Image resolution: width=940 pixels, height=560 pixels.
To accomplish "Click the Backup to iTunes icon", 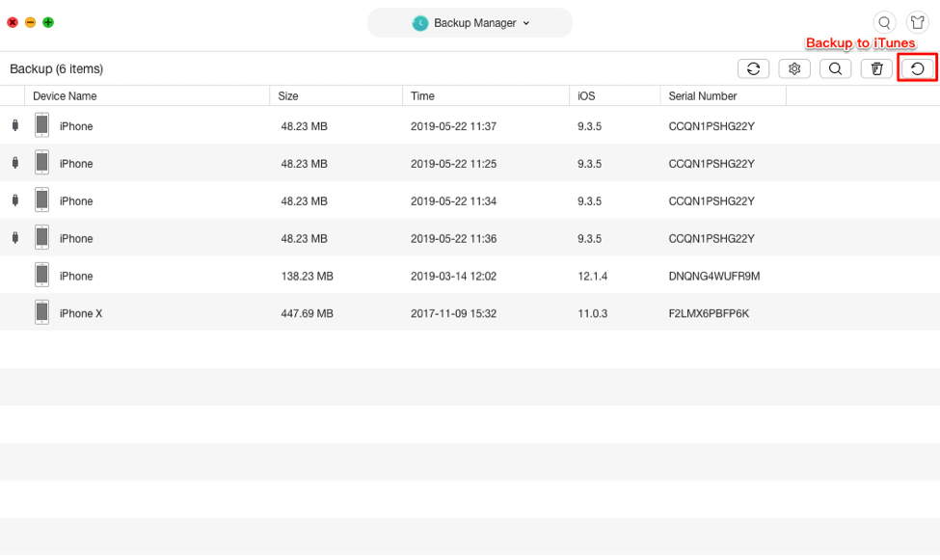I will click(917, 69).
